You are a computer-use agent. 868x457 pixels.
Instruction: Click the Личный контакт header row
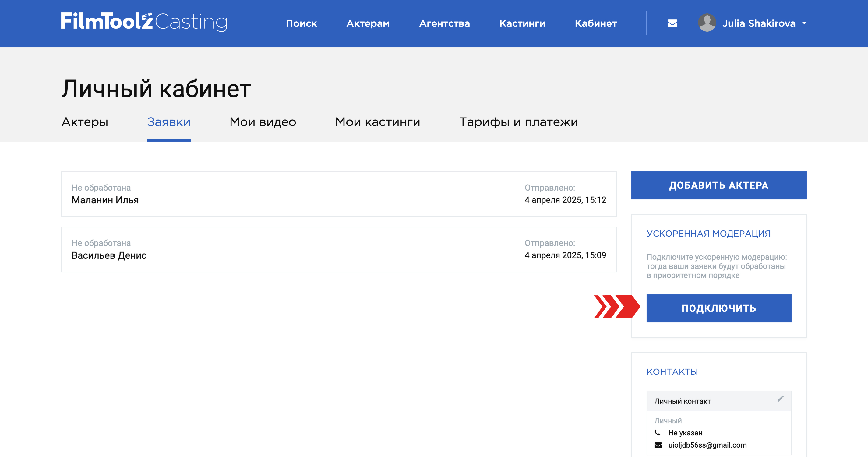[719, 401]
